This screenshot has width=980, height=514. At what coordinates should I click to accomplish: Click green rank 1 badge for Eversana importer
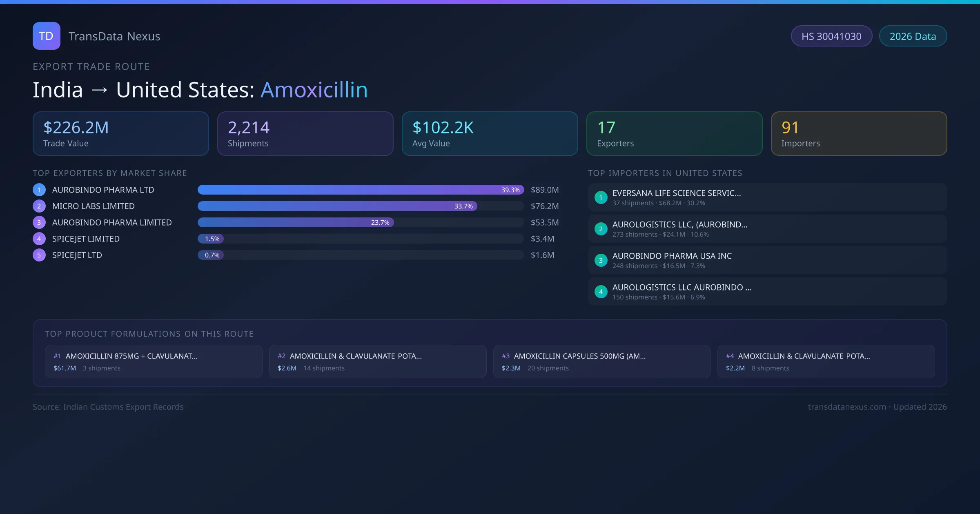tap(601, 197)
